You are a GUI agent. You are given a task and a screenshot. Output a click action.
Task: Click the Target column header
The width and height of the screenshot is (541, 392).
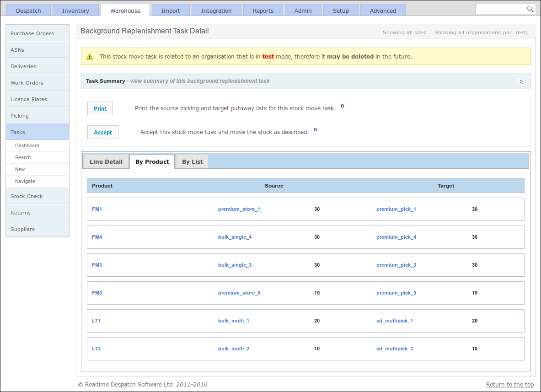pyautogui.click(x=446, y=186)
